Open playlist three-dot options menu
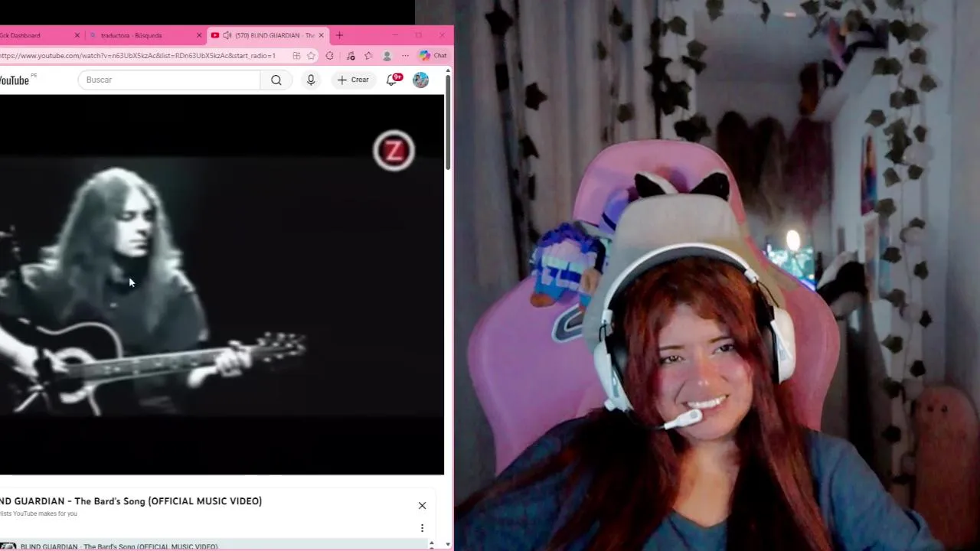 pos(422,528)
